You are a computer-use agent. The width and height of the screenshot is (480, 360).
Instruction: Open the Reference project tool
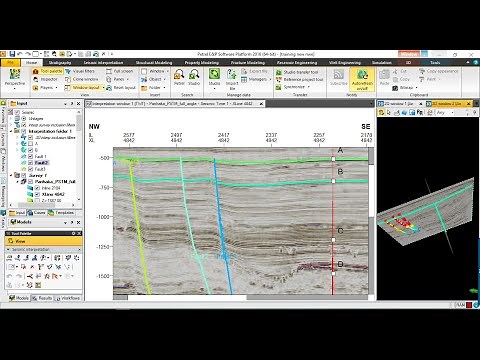point(299,79)
